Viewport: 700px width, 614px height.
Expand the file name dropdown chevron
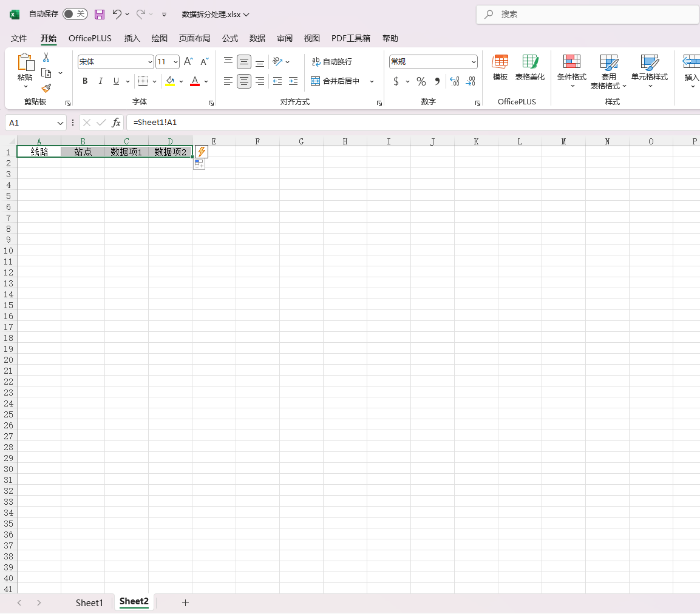point(246,15)
